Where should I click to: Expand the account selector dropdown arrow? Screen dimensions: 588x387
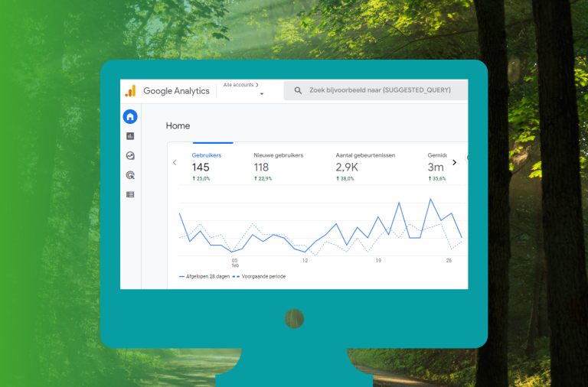tap(262, 94)
